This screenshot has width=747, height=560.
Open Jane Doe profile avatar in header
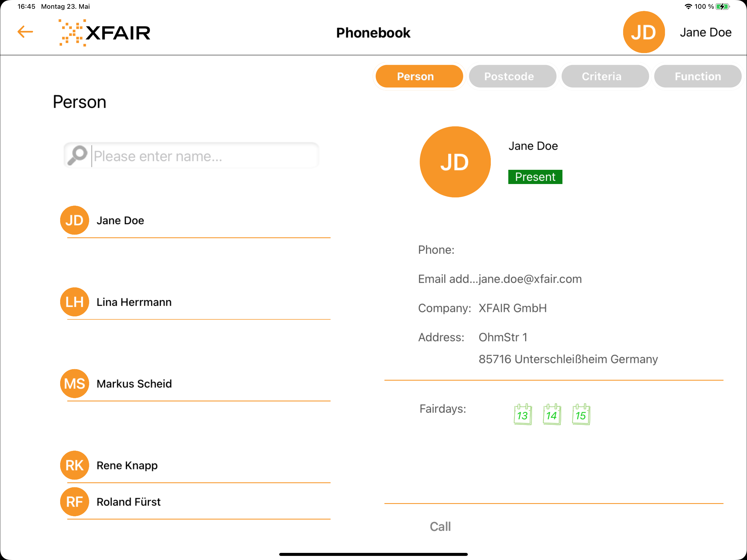point(644,32)
